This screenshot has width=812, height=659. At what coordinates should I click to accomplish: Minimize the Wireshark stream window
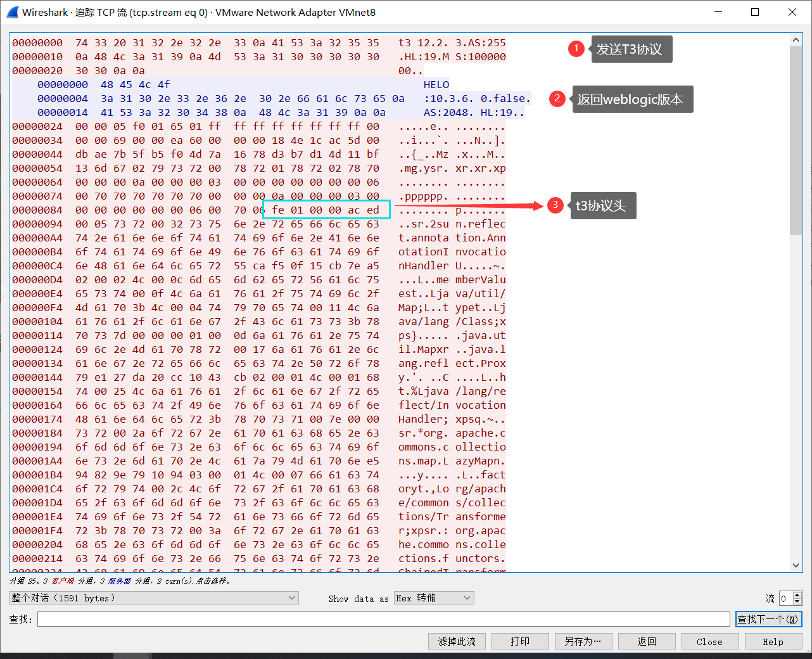(x=718, y=12)
